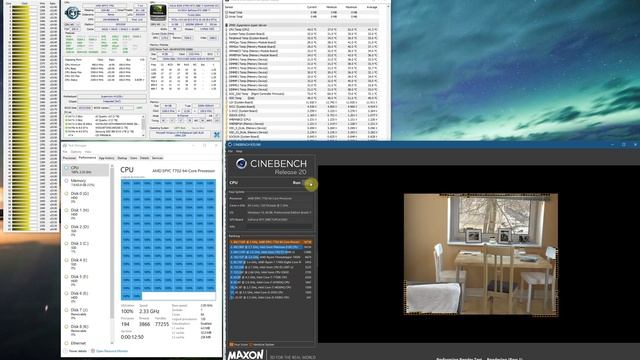Select Disk 7 (J:) in Task Manager sidebar
This screenshot has width=640, height=360.
point(86,313)
